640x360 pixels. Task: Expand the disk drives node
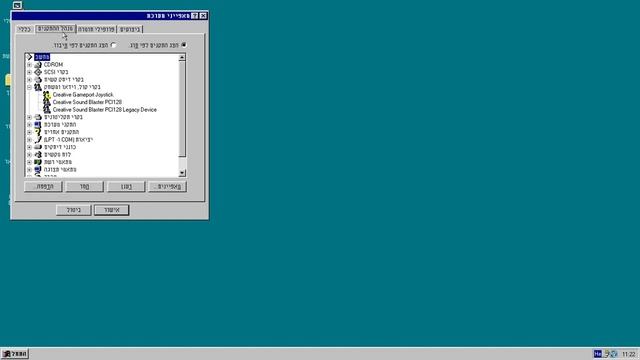pos(29,147)
